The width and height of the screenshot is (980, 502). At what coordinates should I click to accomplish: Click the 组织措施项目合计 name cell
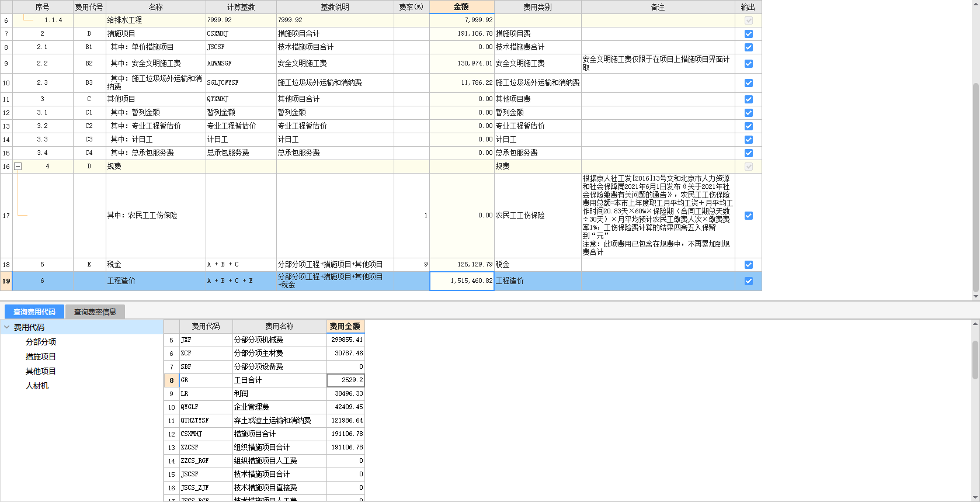pyautogui.click(x=280, y=447)
